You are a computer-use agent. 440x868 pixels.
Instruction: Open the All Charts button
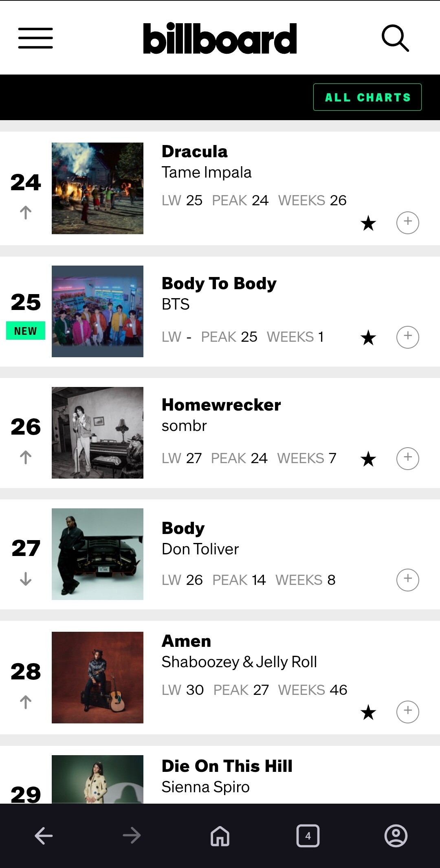coord(367,97)
